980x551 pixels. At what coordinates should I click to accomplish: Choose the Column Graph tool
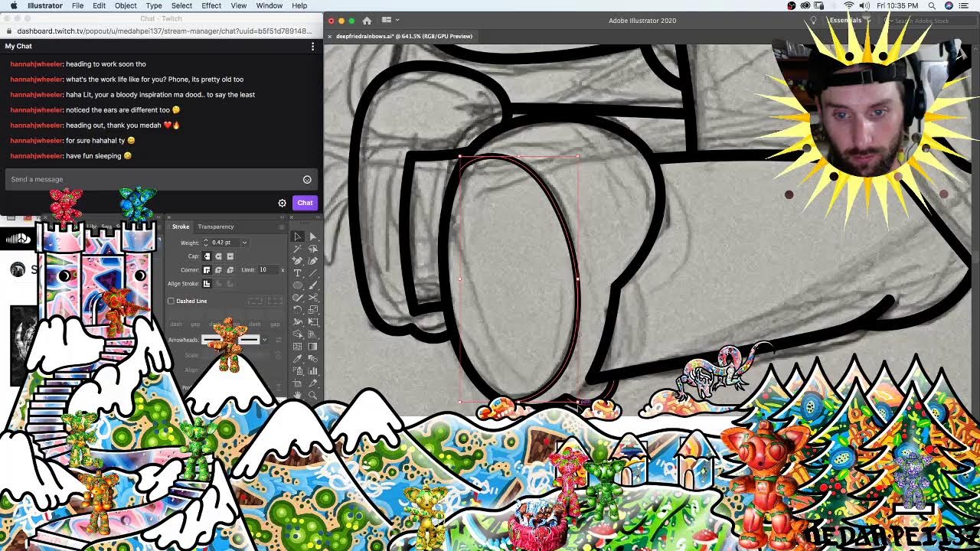pos(313,371)
